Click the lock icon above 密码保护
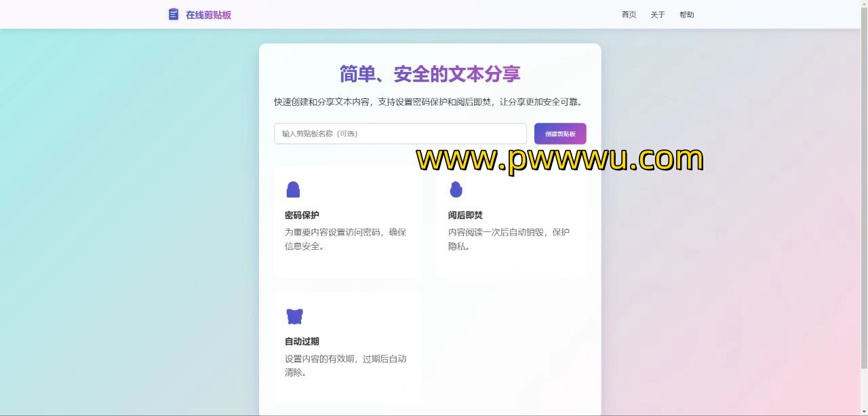 (293, 189)
